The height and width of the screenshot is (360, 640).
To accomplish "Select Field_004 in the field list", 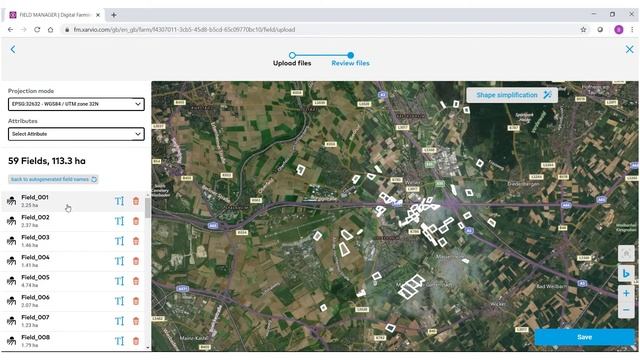I will pyautogui.click(x=73, y=261).
